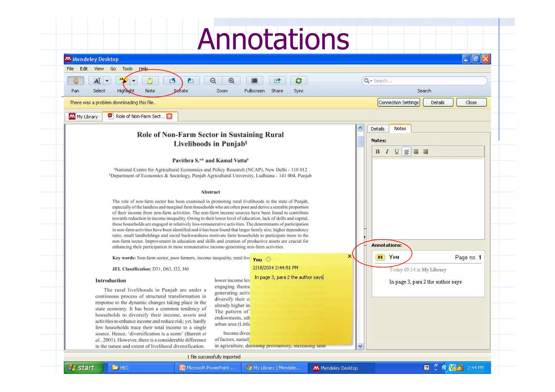
Task: Align notes text right
Action: click(426, 151)
